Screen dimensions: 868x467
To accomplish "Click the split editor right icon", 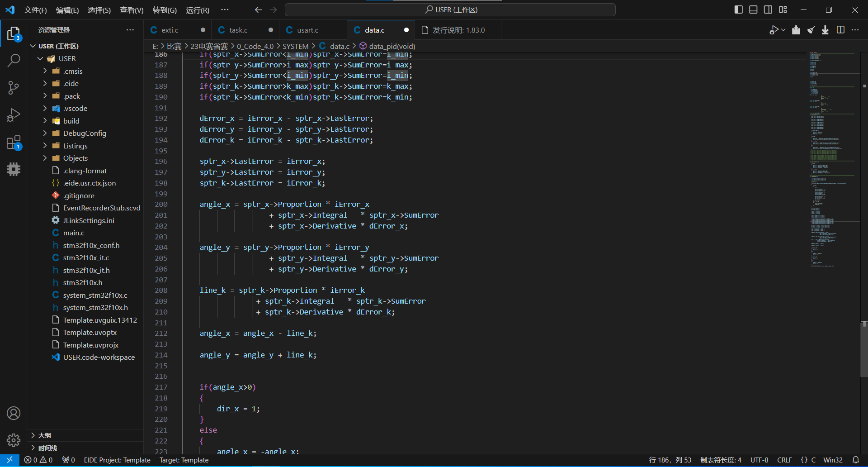I will (x=840, y=30).
